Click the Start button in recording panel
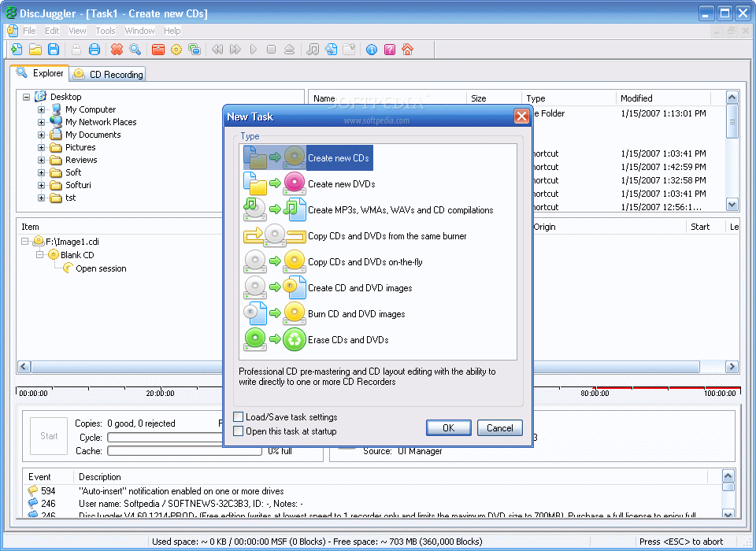Image resolution: width=756 pixels, height=551 pixels. [49, 436]
